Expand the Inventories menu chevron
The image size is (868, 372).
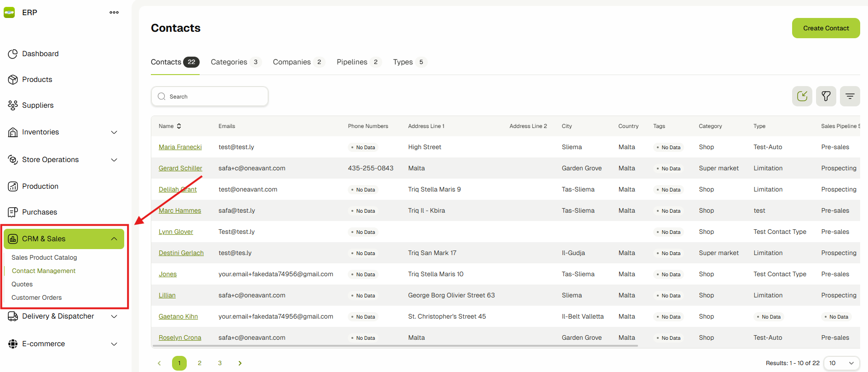click(114, 132)
